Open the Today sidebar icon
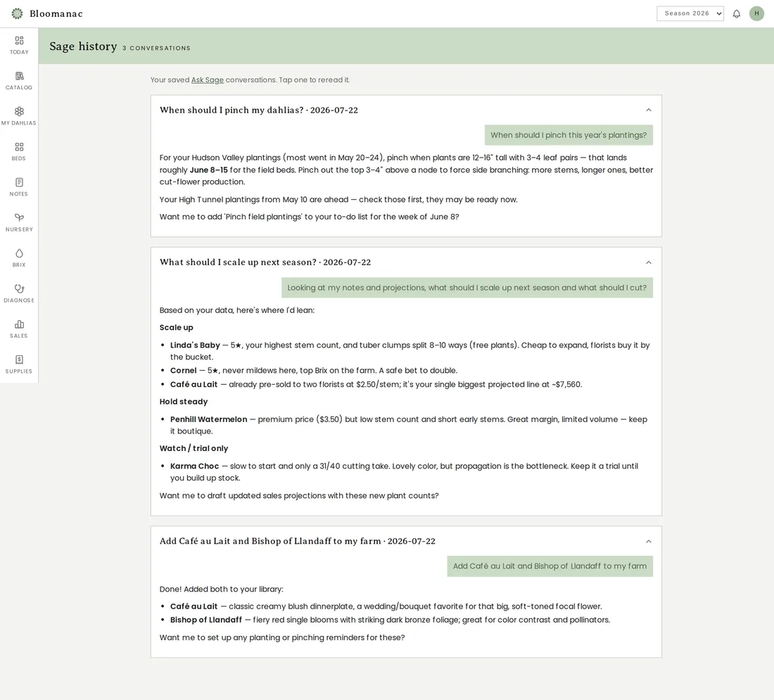Viewport: 774px width, 700px height. pos(19,41)
